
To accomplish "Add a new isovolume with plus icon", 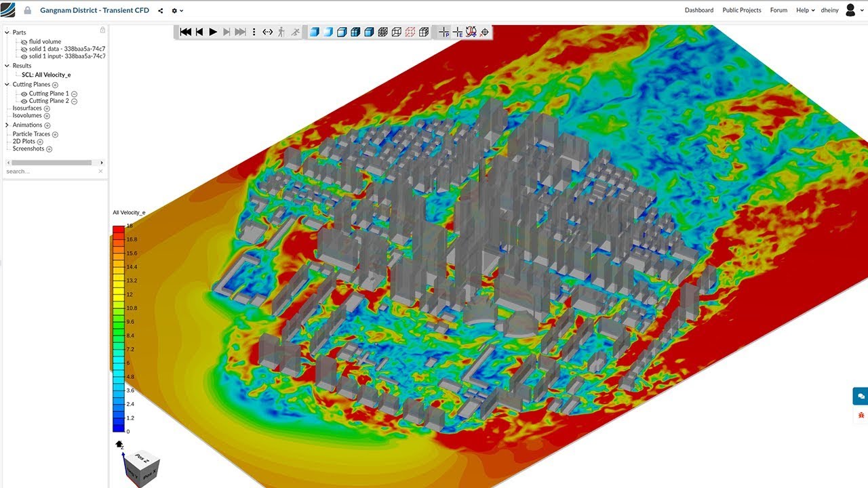I will click(x=47, y=116).
